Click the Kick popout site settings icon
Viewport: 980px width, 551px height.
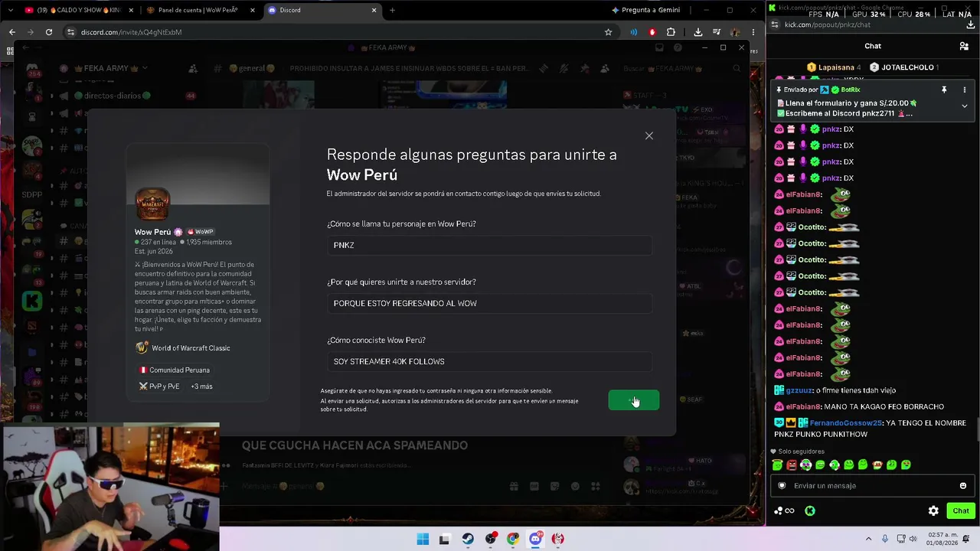coord(775,24)
